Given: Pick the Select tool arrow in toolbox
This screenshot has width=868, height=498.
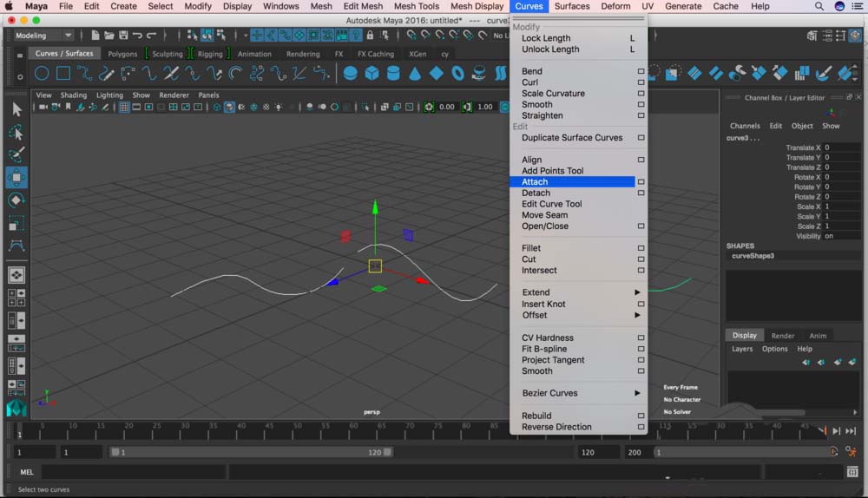Looking at the screenshot, I should tap(16, 109).
